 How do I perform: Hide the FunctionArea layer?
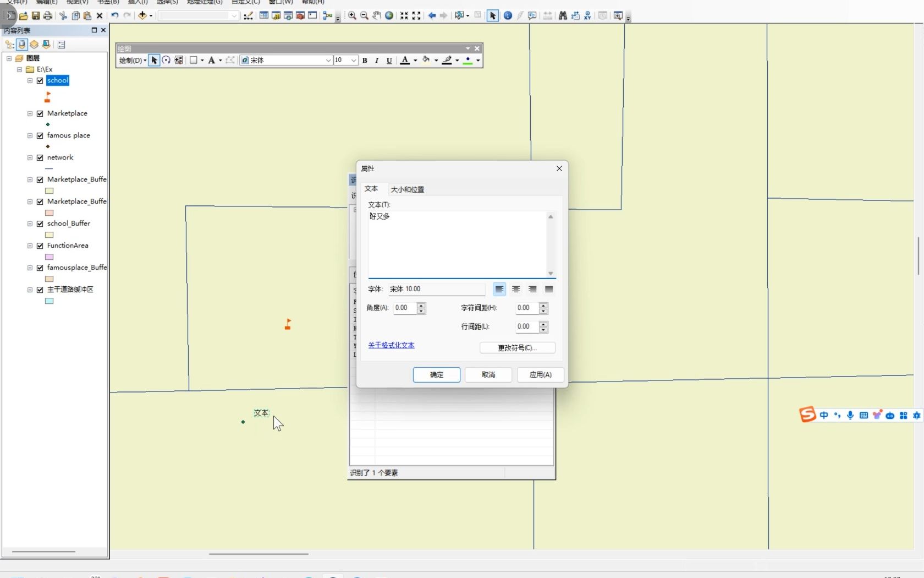(x=40, y=246)
